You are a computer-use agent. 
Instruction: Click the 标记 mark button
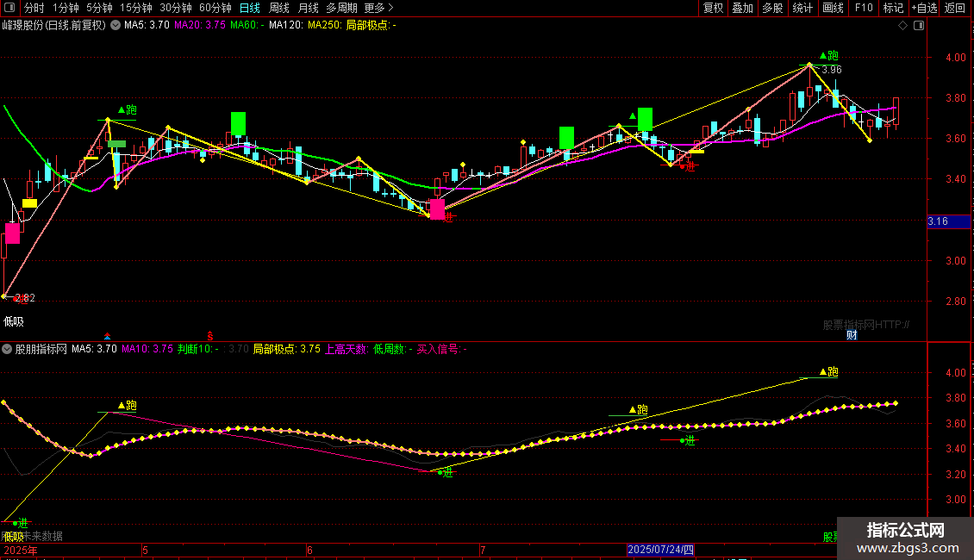tap(893, 8)
